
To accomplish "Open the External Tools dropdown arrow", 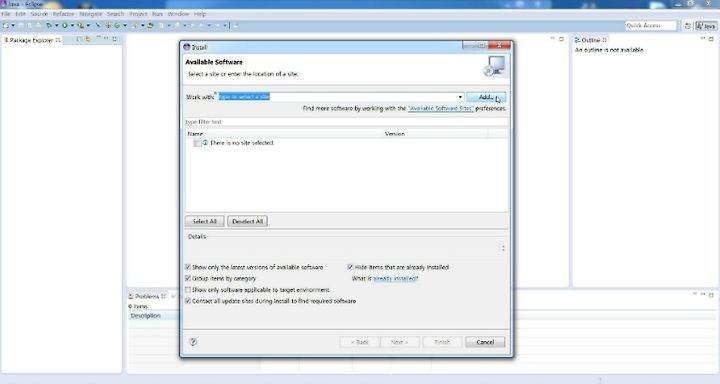I will point(88,25).
